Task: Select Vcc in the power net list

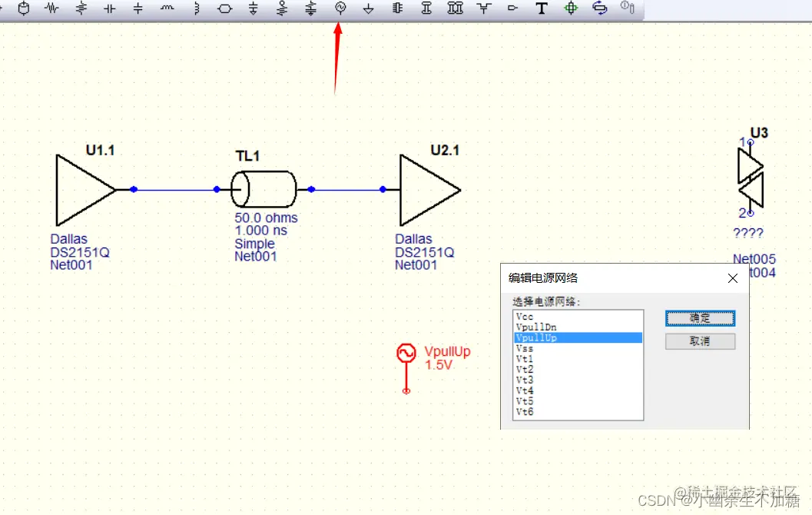Action: pos(578,317)
